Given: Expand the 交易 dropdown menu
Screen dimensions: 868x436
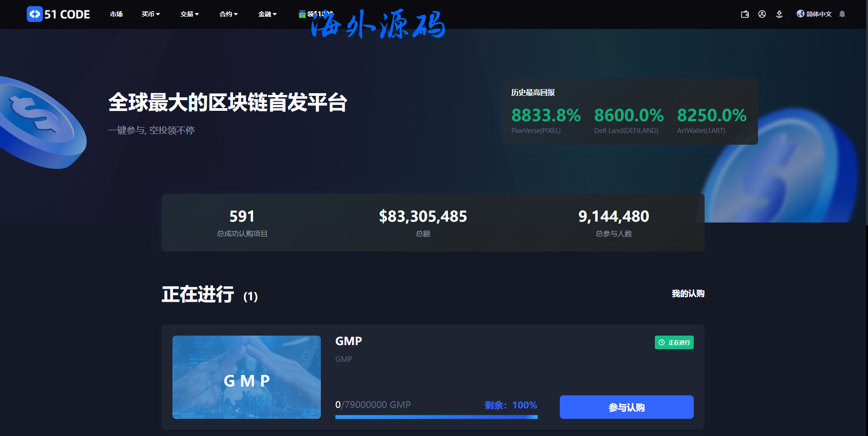Looking at the screenshot, I should click(190, 14).
